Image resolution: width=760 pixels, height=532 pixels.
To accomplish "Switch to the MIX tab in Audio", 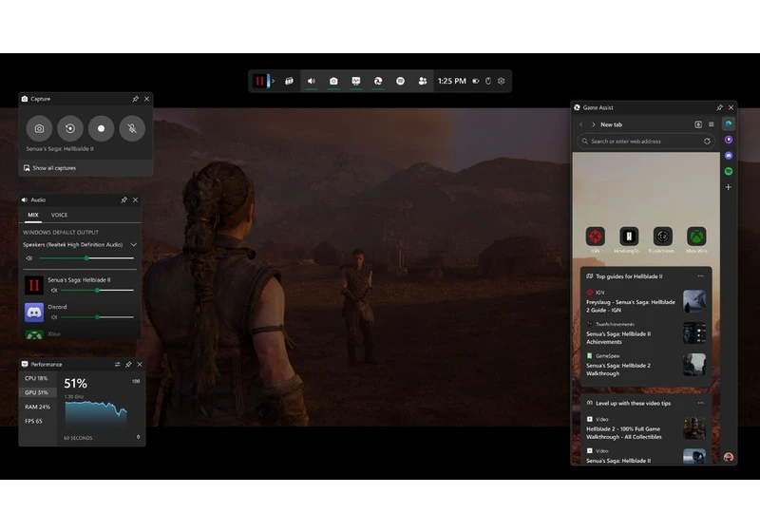I will click(33, 215).
